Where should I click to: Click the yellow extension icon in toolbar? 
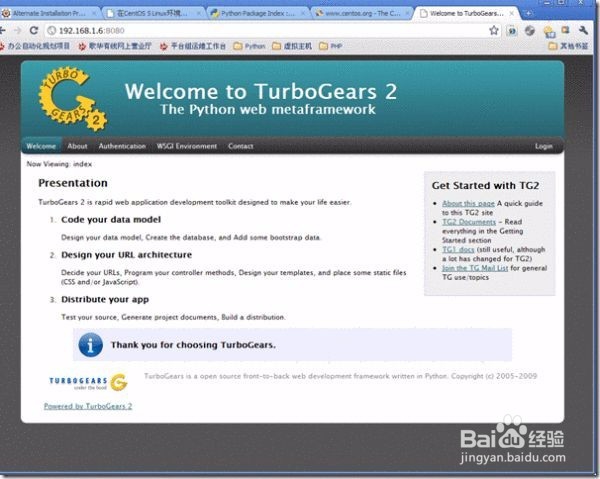coord(549,31)
